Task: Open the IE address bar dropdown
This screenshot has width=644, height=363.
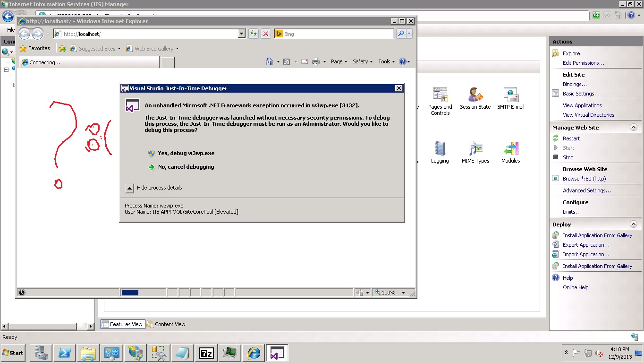Action: [242, 34]
